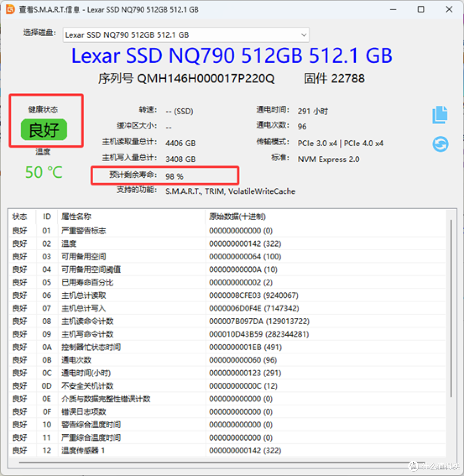Select the 严重综合温度时间 row
Image resolution: width=464 pixels, height=476 pixels.
point(227,437)
